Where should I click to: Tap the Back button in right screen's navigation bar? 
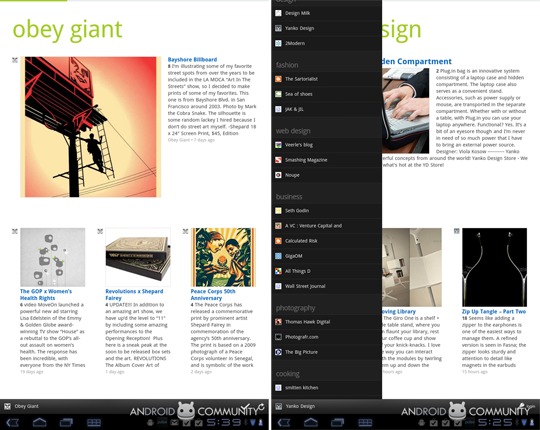(284, 422)
